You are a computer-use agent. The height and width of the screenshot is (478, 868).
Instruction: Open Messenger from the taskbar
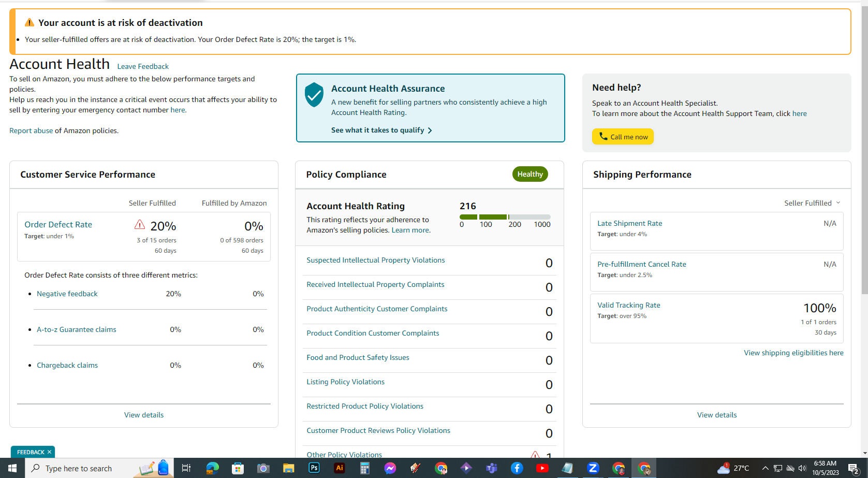click(x=390, y=468)
